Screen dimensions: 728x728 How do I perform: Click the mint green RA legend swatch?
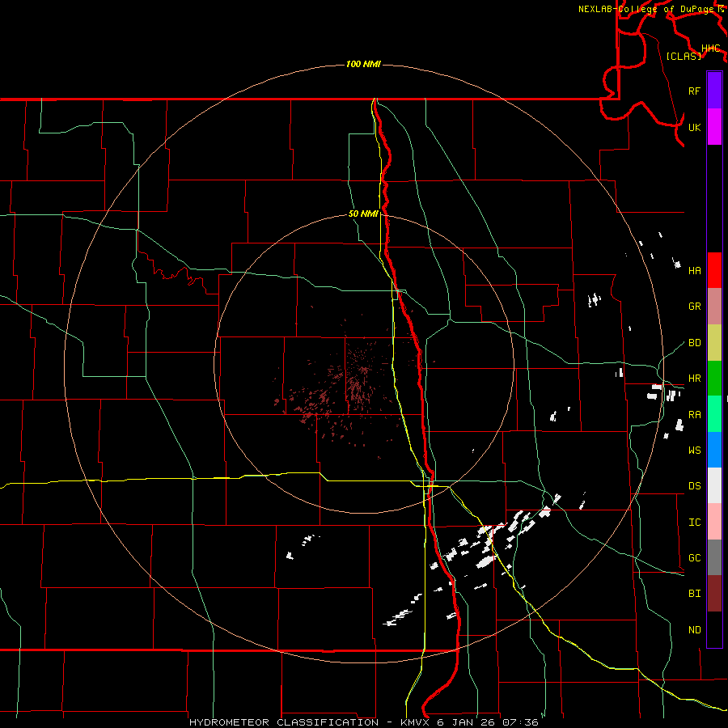[x=714, y=413]
